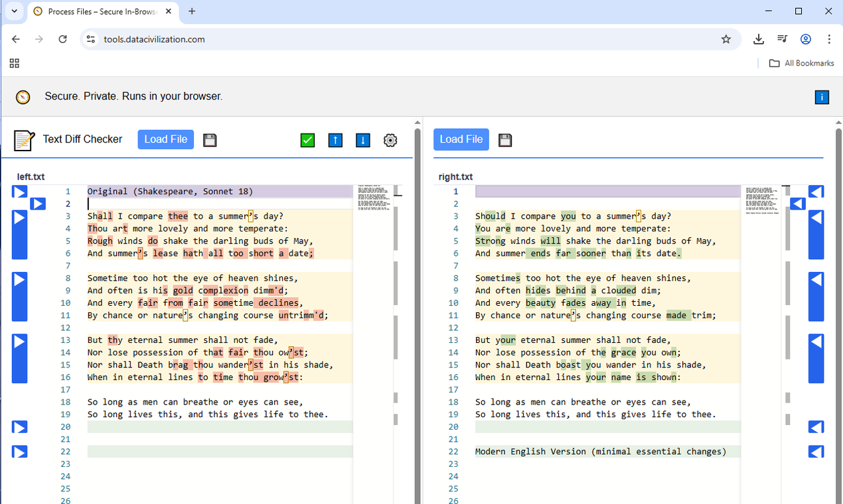Viewport: 843px width, 504px height.
Task: Click left line 'So long as men can breathe'
Action: tap(195, 402)
